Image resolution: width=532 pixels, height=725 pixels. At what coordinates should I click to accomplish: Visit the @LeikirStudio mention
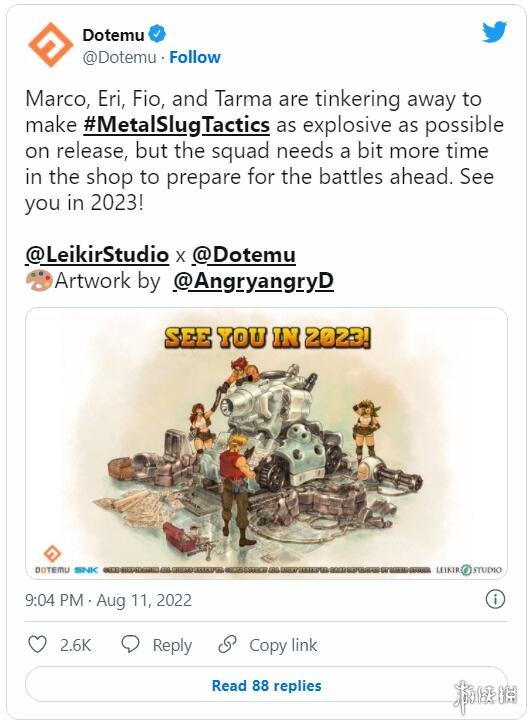click(97, 255)
